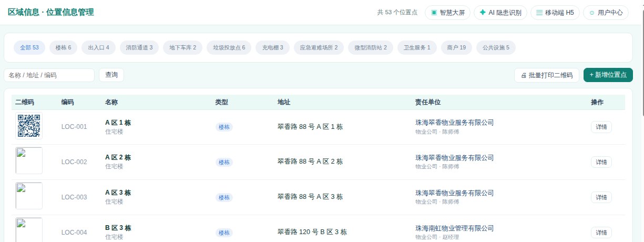
Task: Open 详情 for A 区 3 栋
Action: [601, 197]
